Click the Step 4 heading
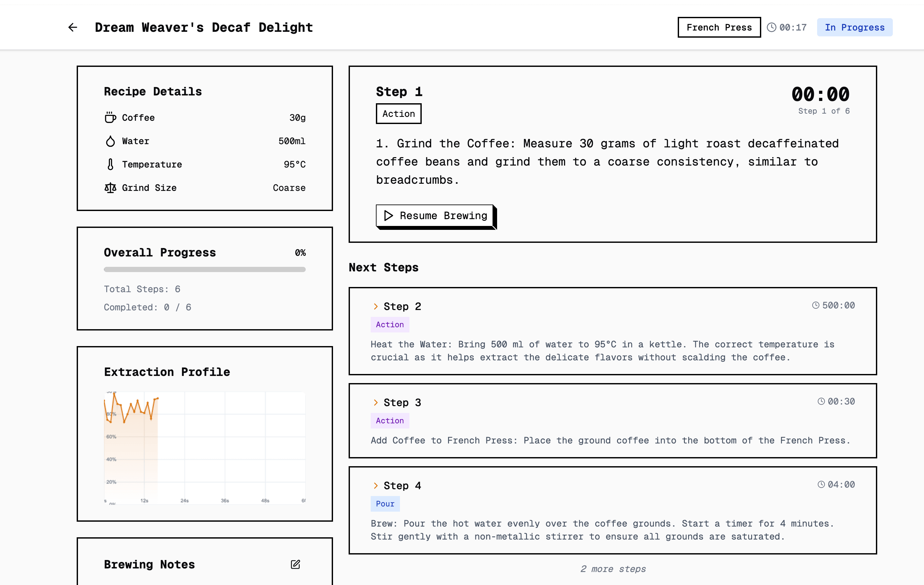Viewport: 924px width, 585px height. pos(402,485)
